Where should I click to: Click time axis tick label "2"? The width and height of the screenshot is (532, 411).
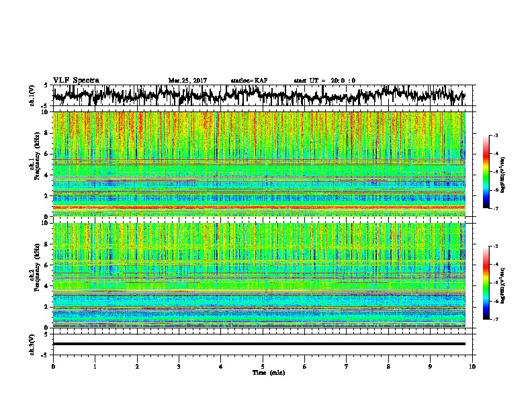tap(137, 367)
